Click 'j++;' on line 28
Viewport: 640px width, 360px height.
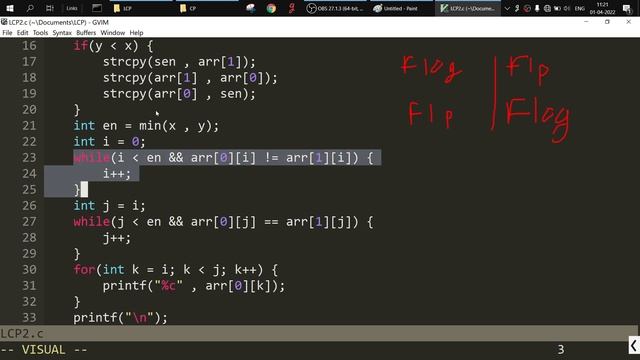click(117, 238)
